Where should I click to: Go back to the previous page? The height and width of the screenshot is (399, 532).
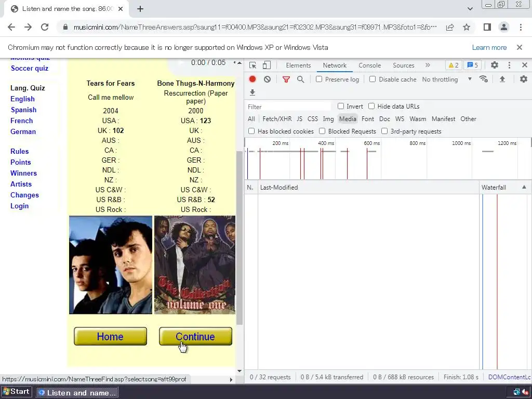pyautogui.click(x=11, y=27)
